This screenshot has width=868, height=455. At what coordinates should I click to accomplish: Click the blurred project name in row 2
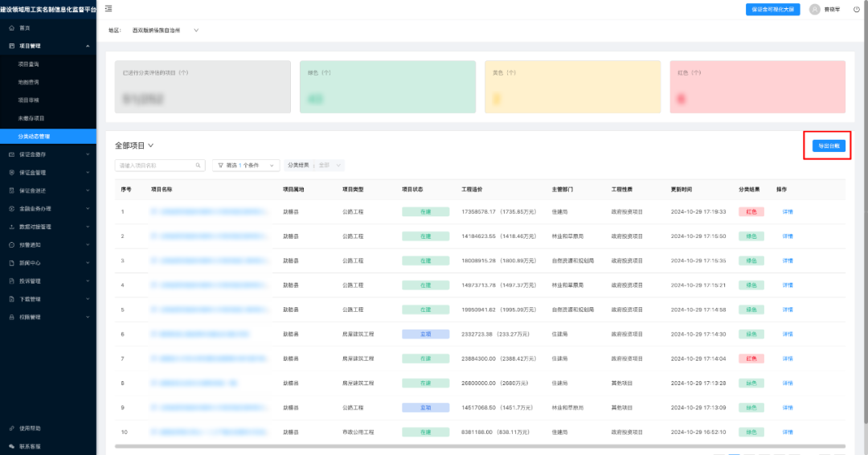pyautogui.click(x=209, y=236)
